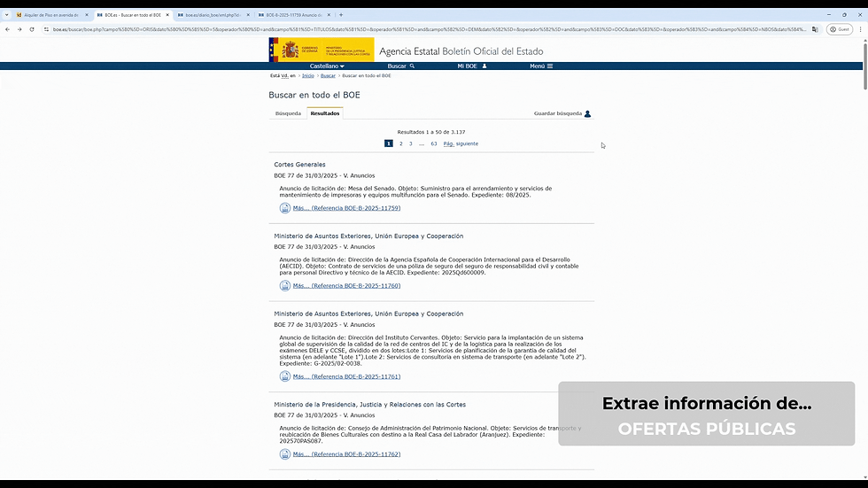Screen dimensions: 868x488
Task: Click the browser forward arrow
Action: (x=19, y=29)
